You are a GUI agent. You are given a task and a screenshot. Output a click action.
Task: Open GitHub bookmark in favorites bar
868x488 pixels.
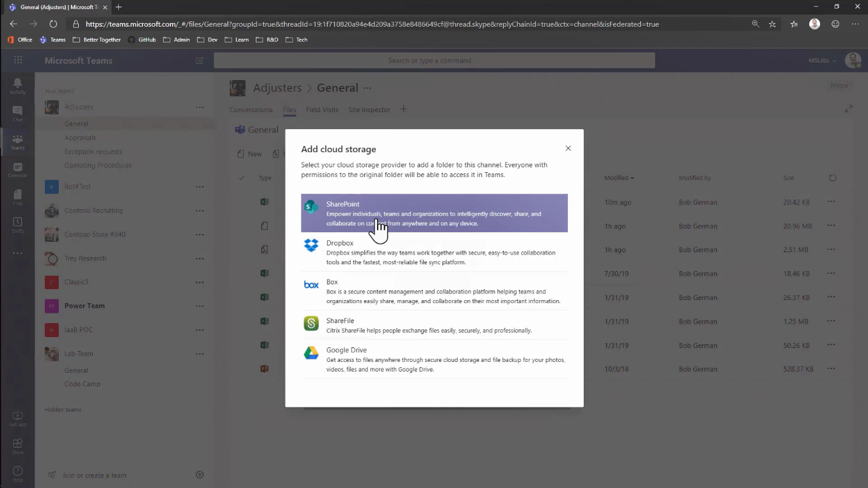point(141,39)
